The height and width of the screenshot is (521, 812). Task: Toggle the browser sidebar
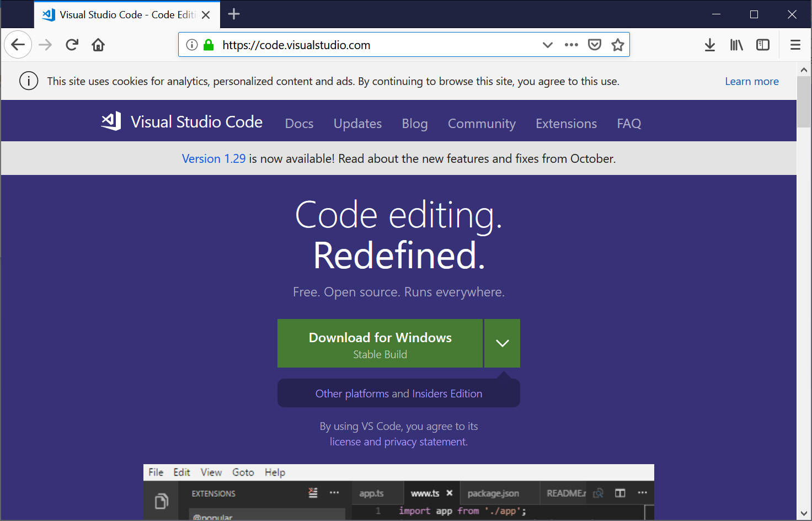[763, 45]
